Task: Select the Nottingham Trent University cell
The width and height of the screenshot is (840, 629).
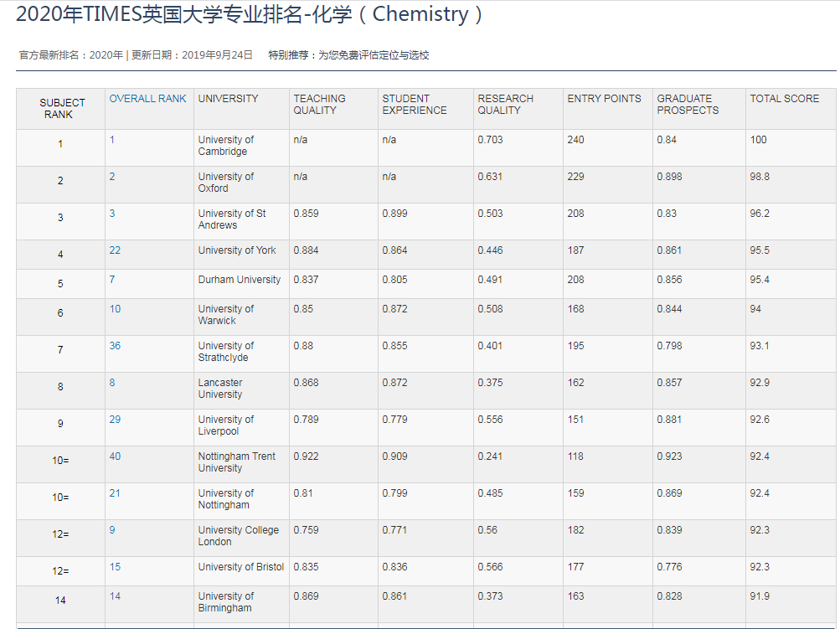Action: [241, 465]
